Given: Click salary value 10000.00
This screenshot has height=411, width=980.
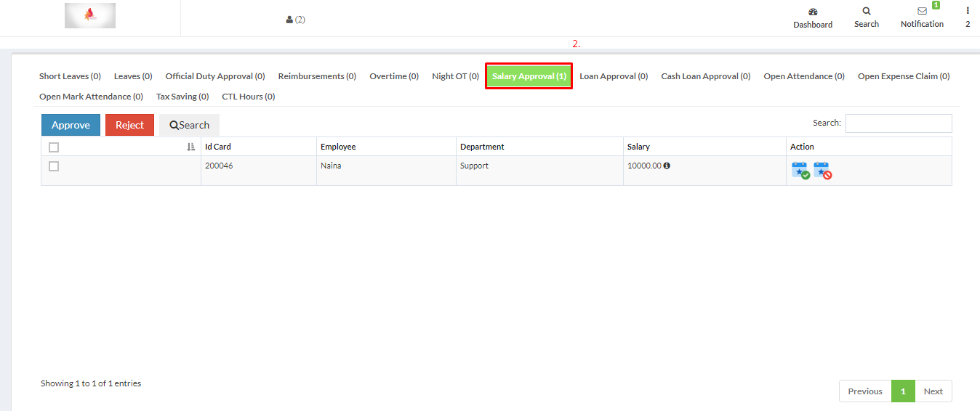Looking at the screenshot, I should point(644,166).
